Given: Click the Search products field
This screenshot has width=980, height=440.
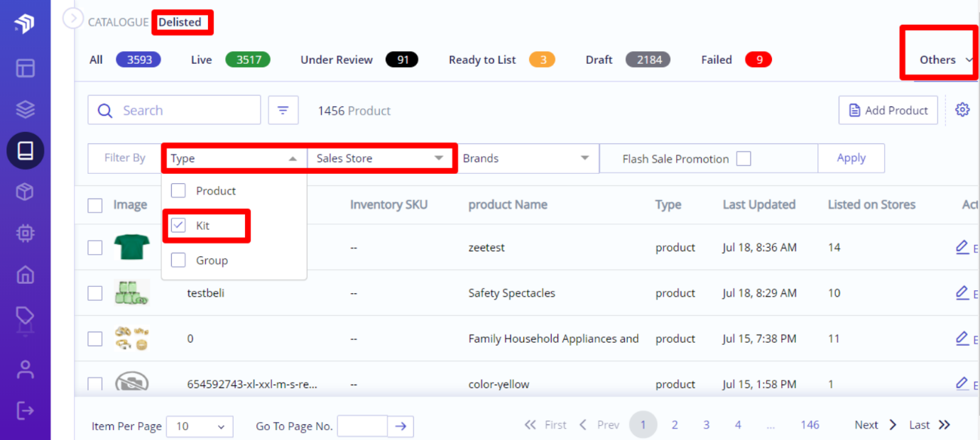Looking at the screenshot, I should [174, 110].
